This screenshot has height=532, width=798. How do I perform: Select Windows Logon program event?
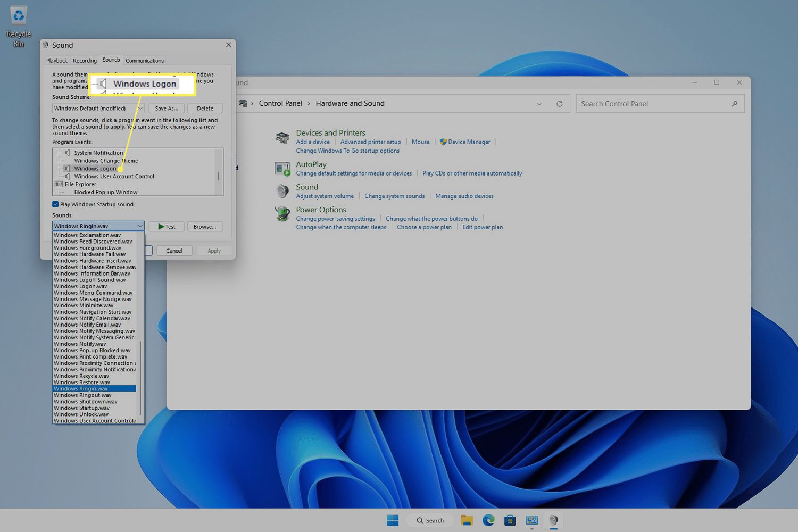(x=95, y=169)
